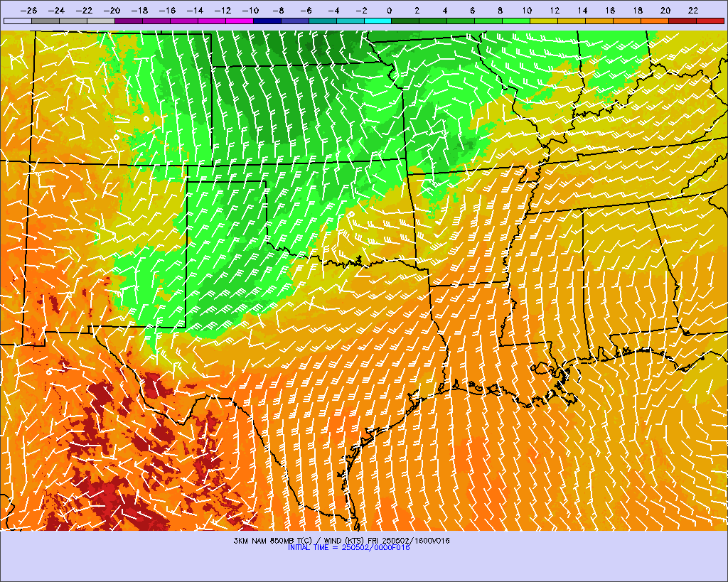Click the positive 22 scale label
728x582 pixels.
pyautogui.click(x=693, y=11)
